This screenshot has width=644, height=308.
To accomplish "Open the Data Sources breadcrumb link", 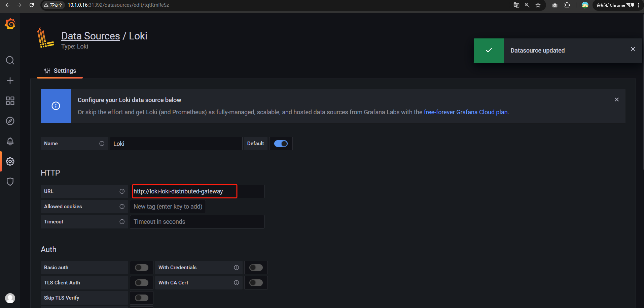I will (91, 36).
